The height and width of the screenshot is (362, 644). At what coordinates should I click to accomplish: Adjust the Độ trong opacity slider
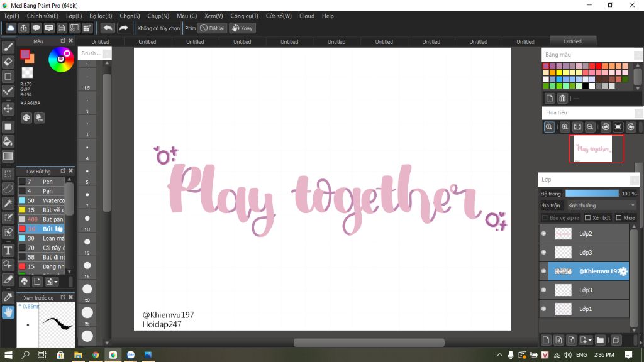pyautogui.click(x=592, y=194)
